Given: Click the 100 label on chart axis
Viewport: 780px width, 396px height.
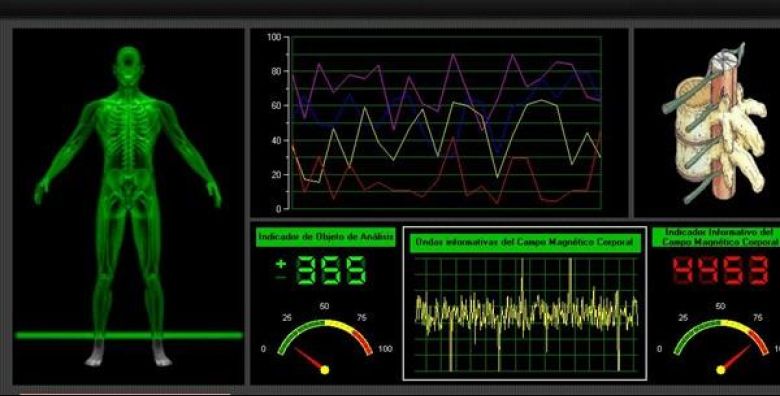Looking at the screenshot, I should pyautogui.click(x=274, y=37).
